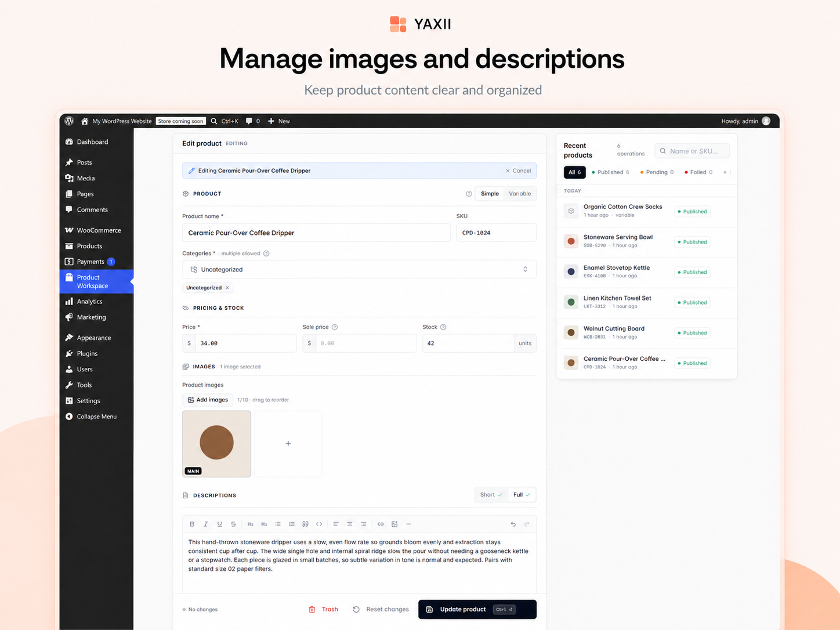Click New in admin bar
Screen dimensions: 840x630
point(278,121)
